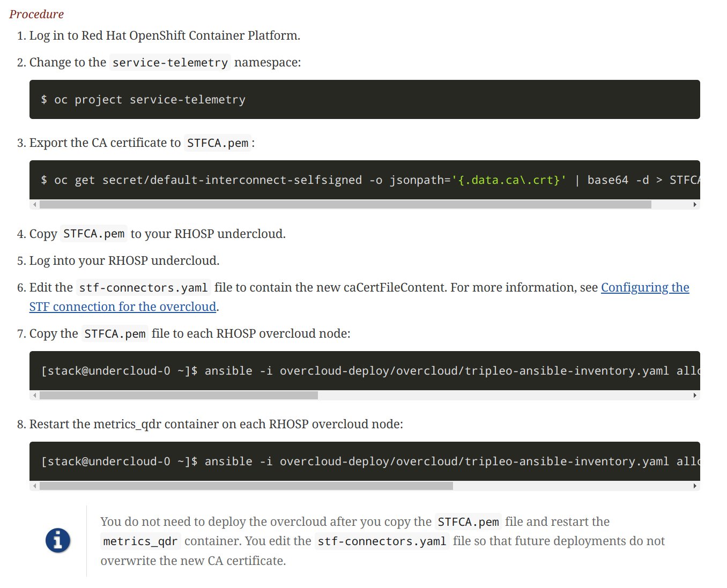Click right scroll arrow under STFCA export command
The image size is (727, 588).
click(x=695, y=204)
